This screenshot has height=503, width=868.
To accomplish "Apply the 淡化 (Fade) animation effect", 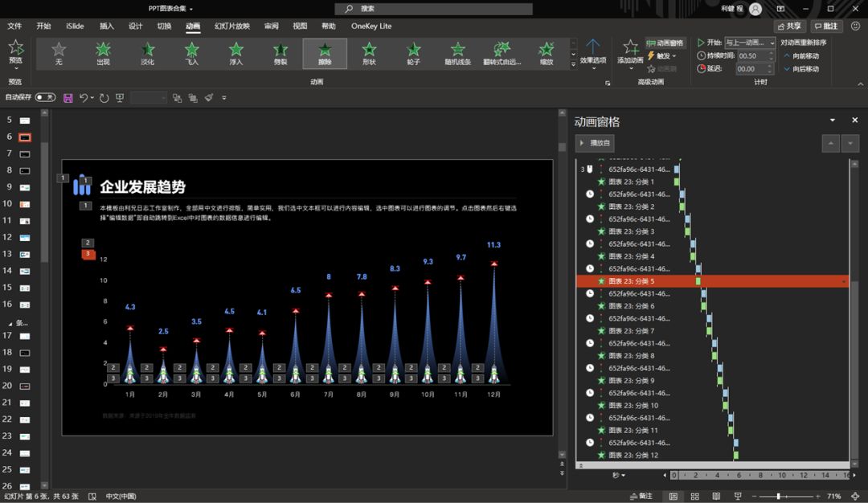I will [147, 53].
